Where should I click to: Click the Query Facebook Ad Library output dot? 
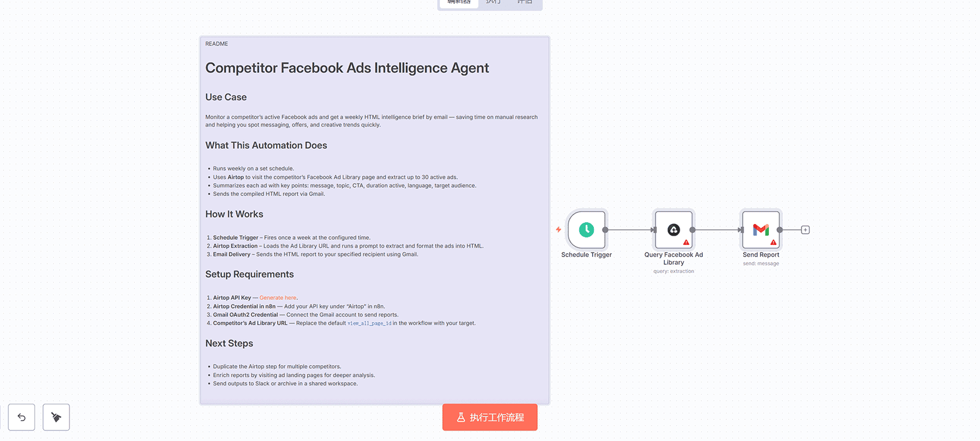pos(692,230)
